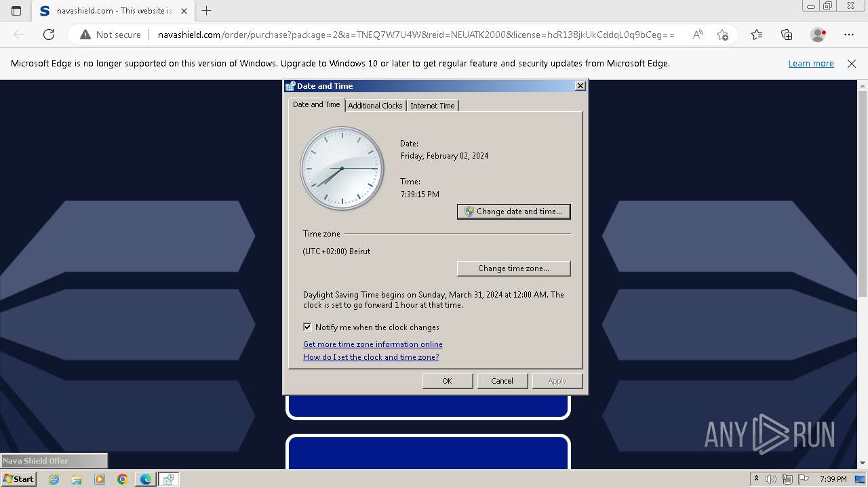Add this page to favorites star icon
Screen dimensions: 868x488
tap(723, 35)
